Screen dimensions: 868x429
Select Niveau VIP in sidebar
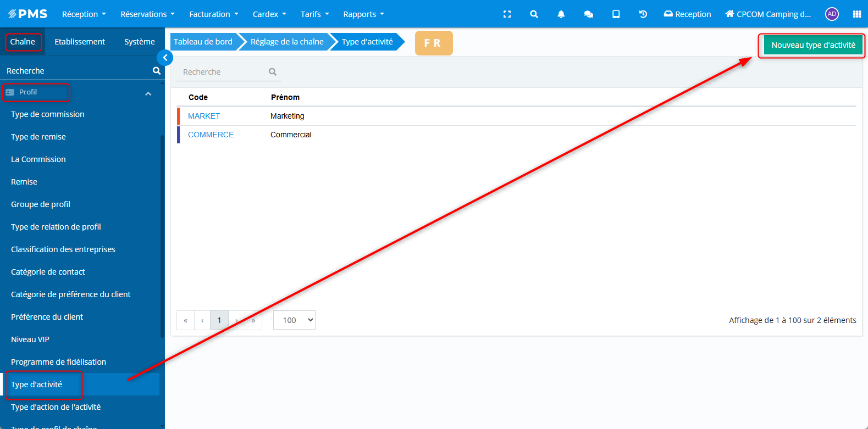30,339
